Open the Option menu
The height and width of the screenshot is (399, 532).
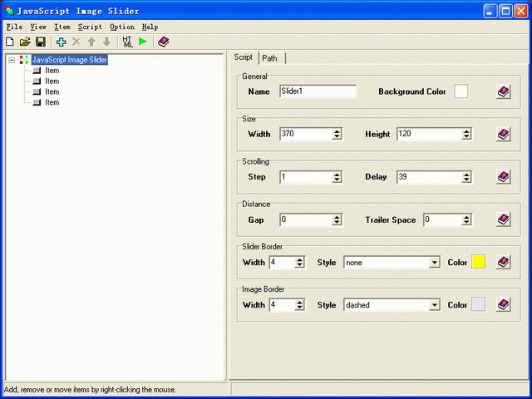point(121,27)
